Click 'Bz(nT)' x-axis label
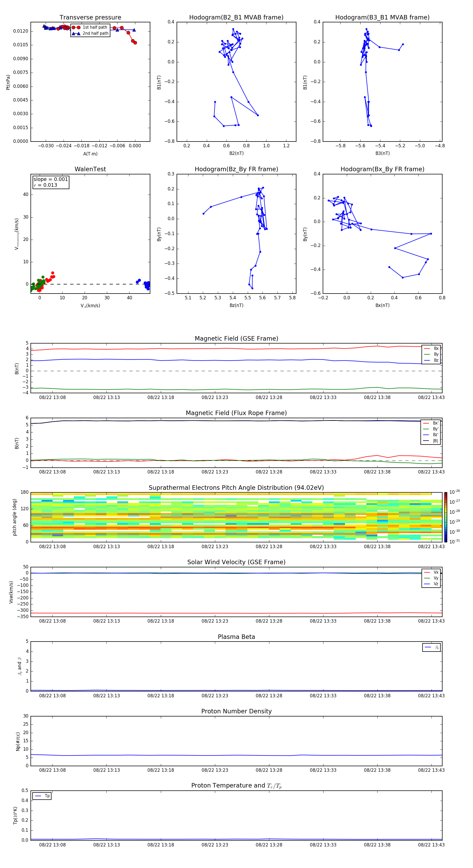 click(x=236, y=305)
